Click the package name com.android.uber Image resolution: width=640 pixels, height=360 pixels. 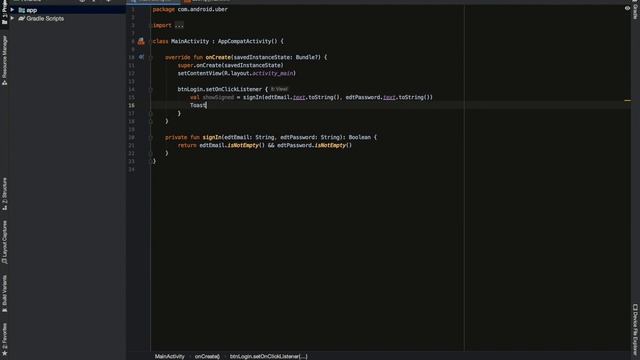click(x=202, y=9)
